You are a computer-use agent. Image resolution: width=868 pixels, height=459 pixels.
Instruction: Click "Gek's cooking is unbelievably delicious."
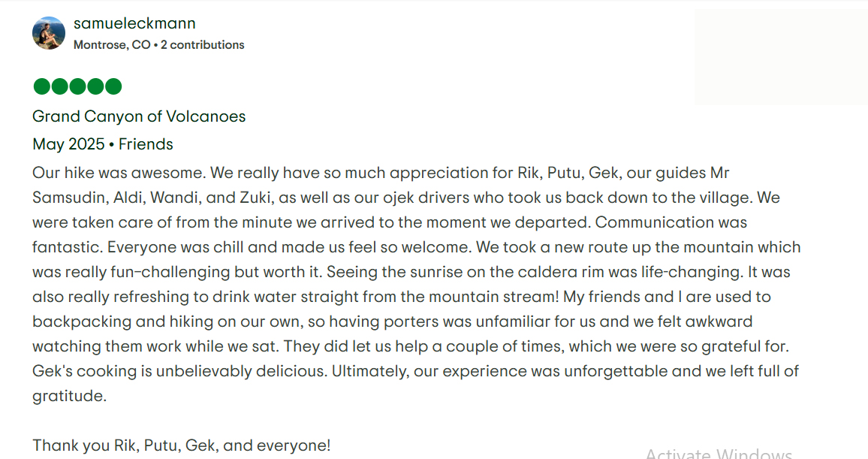click(179, 371)
